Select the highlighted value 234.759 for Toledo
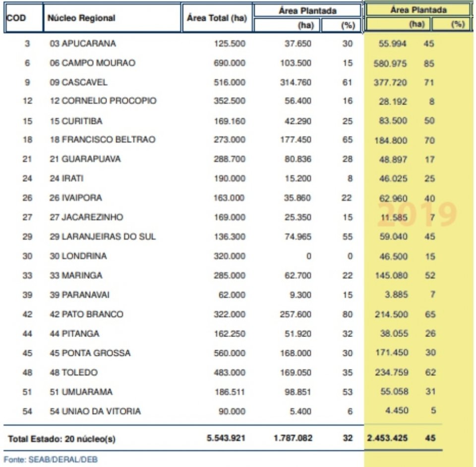 tap(392, 372)
